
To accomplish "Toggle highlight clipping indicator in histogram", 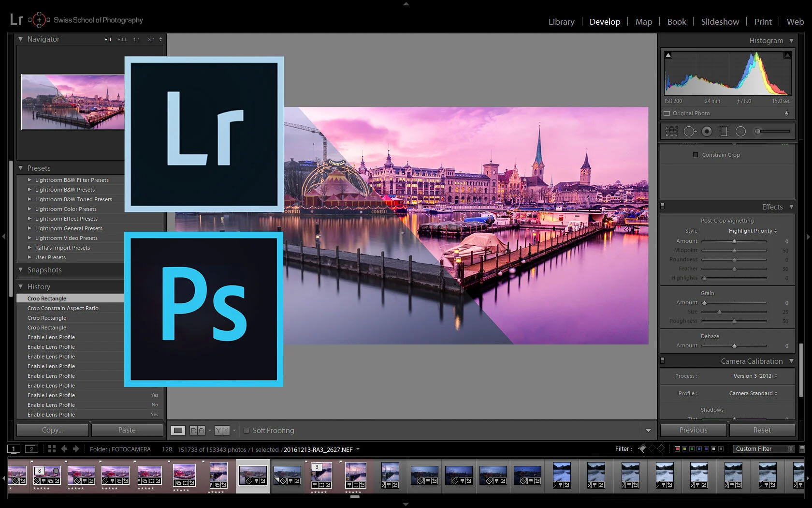I will coord(787,55).
